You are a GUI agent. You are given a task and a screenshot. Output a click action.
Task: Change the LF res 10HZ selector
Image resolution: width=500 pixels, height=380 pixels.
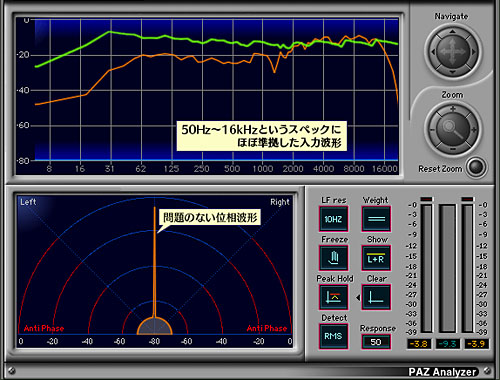point(334,219)
